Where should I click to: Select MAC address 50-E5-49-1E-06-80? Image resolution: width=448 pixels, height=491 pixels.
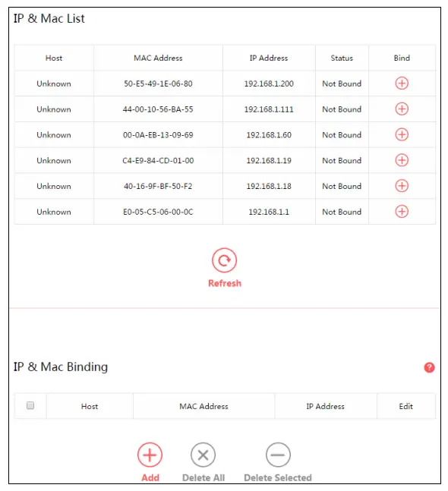tap(158, 84)
